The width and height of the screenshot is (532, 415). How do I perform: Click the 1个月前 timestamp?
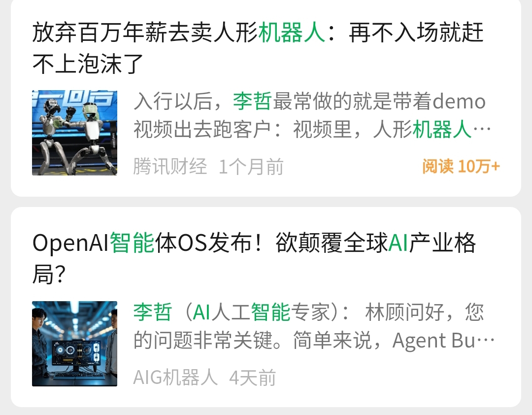pyautogui.click(x=251, y=167)
